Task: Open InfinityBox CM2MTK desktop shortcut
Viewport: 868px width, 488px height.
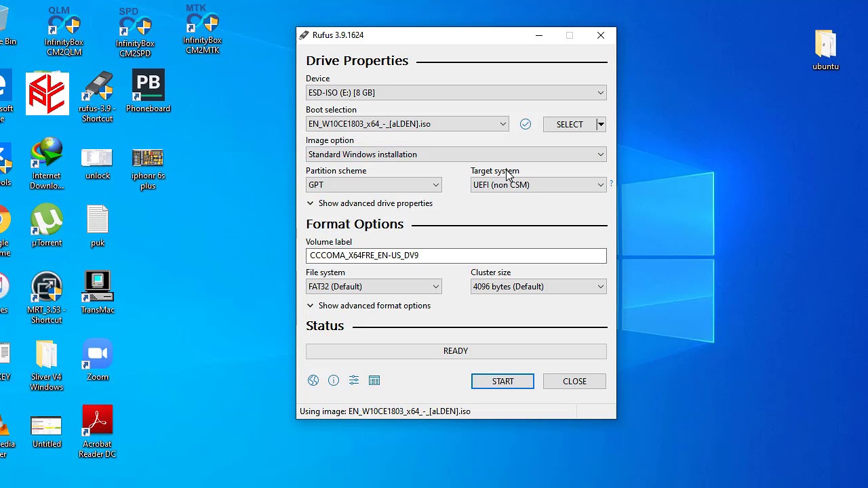Action: (202, 30)
